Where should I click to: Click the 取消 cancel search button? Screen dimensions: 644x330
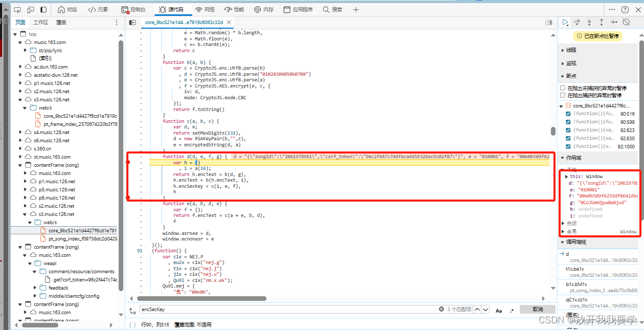point(537,310)
